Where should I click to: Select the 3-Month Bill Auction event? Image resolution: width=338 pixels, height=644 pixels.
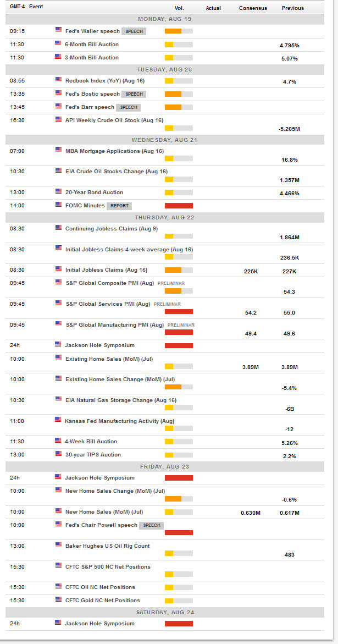[x=92, y=58]
